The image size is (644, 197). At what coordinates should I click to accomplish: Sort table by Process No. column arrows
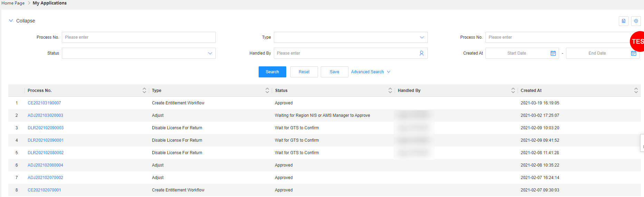[144, 91]
